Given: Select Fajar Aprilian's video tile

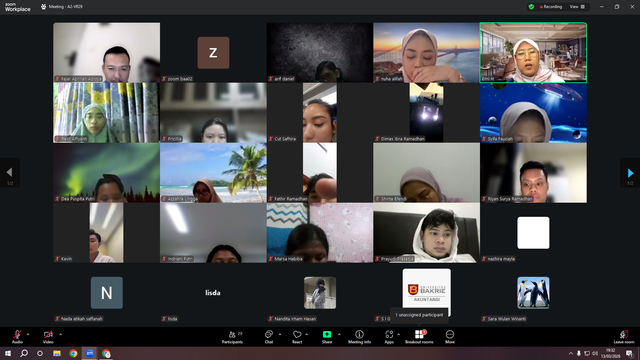Looking at the screenshot, I should pyautogui.click(x=107, y=52).
